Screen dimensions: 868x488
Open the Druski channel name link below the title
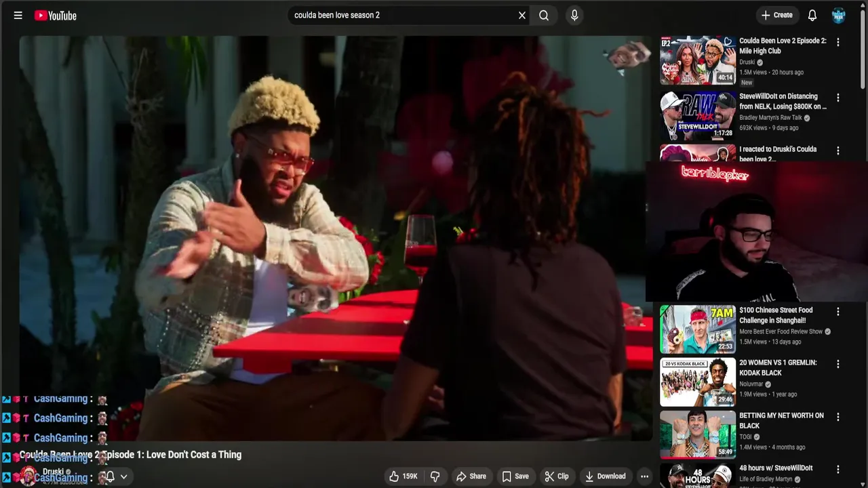tap(53, 472)
